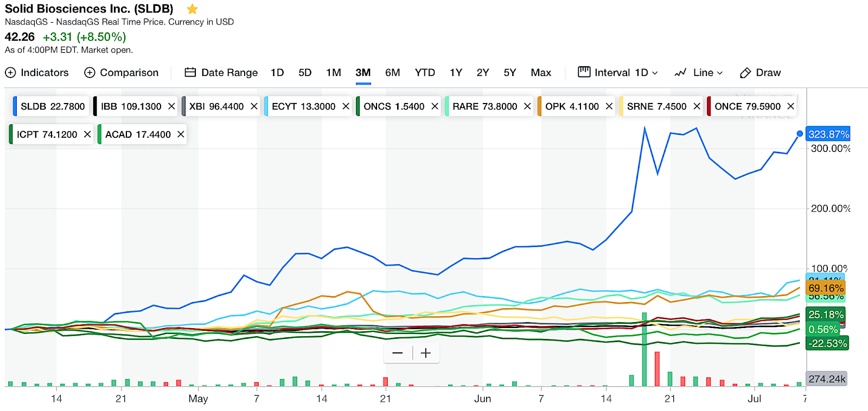Screen dimensions: 868x411
Task: Switch chart to 6M range
Action: pyautogui.click(x=393, y=73)
